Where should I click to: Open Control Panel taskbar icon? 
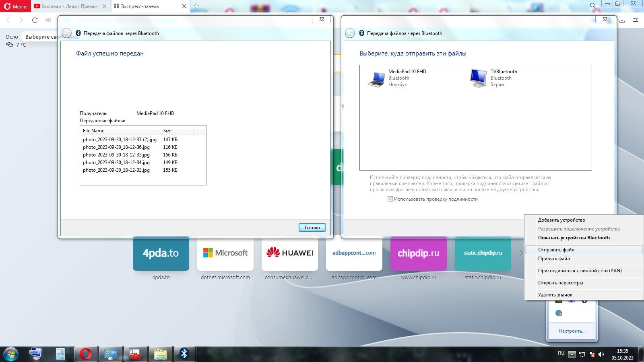(110, 354)
